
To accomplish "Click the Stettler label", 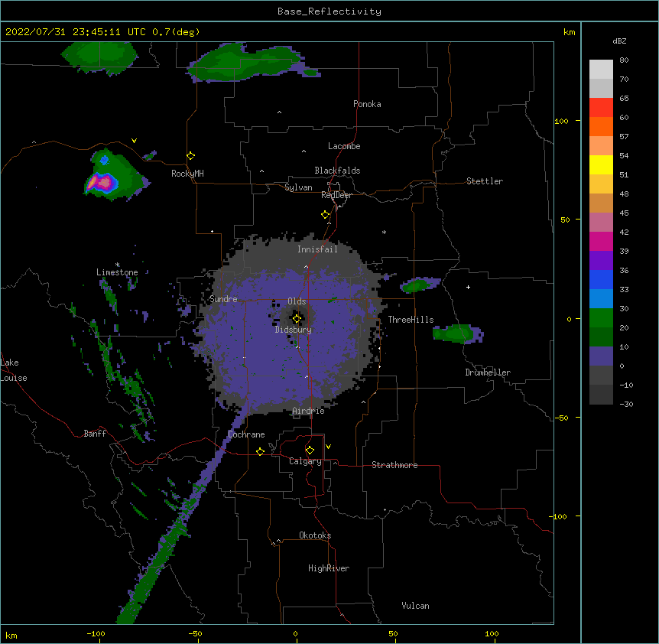I will [x=485, y=181].
